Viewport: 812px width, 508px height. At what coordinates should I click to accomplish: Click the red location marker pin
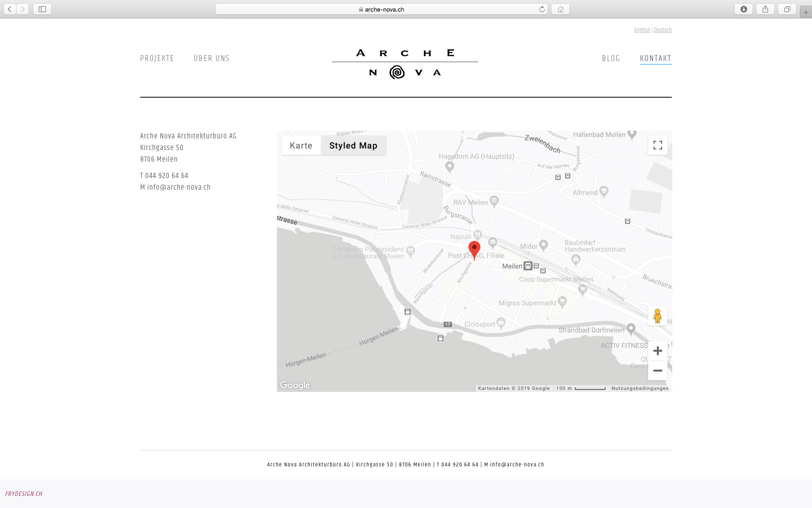pos(475,250)
